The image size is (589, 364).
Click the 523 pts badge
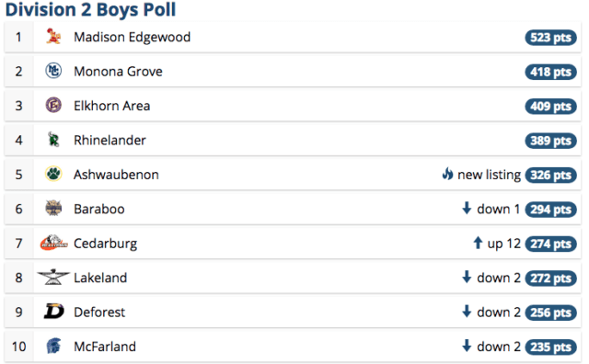[x=550, y=38]
